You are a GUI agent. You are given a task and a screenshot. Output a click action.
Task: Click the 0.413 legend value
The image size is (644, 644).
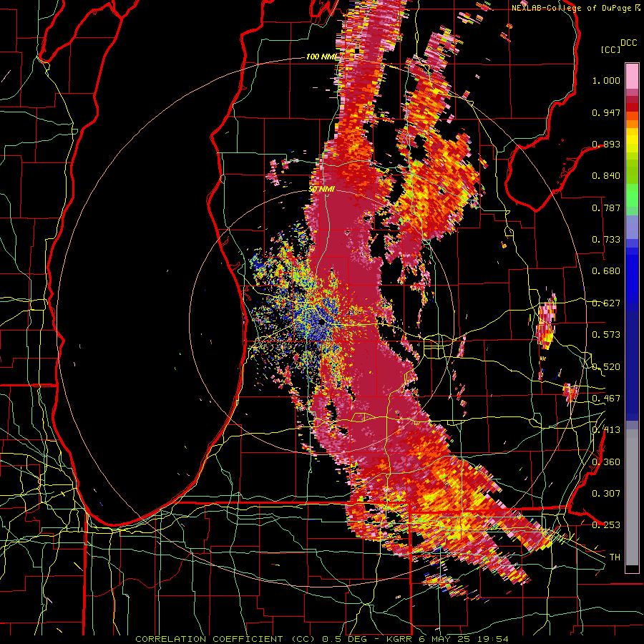click(x=606, y=430)
